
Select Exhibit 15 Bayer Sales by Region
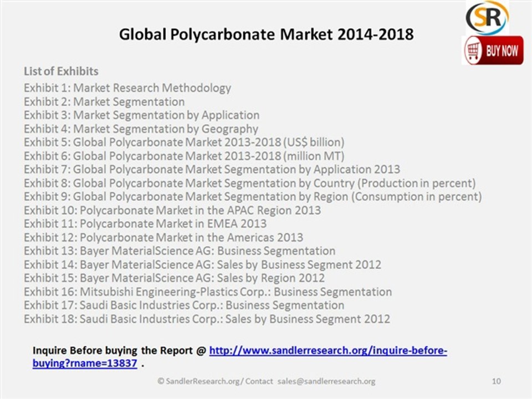pyautogui.click(x=175, y=278)
